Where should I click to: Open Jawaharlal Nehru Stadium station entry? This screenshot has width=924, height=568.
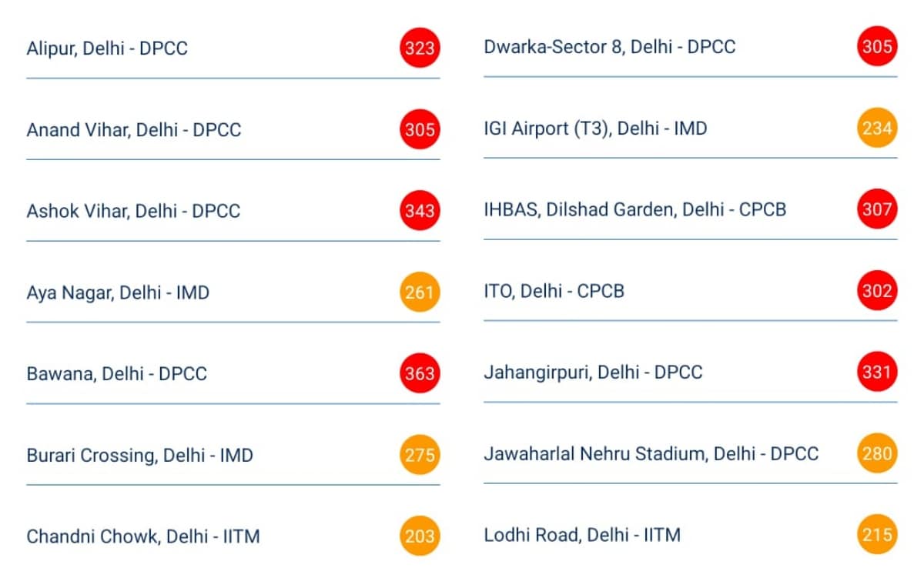[651, 453]
